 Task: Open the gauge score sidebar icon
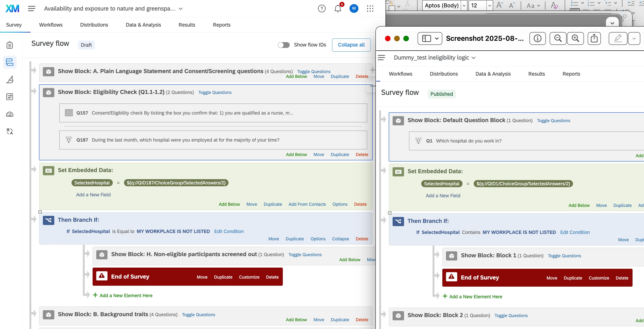coord(10,114)
